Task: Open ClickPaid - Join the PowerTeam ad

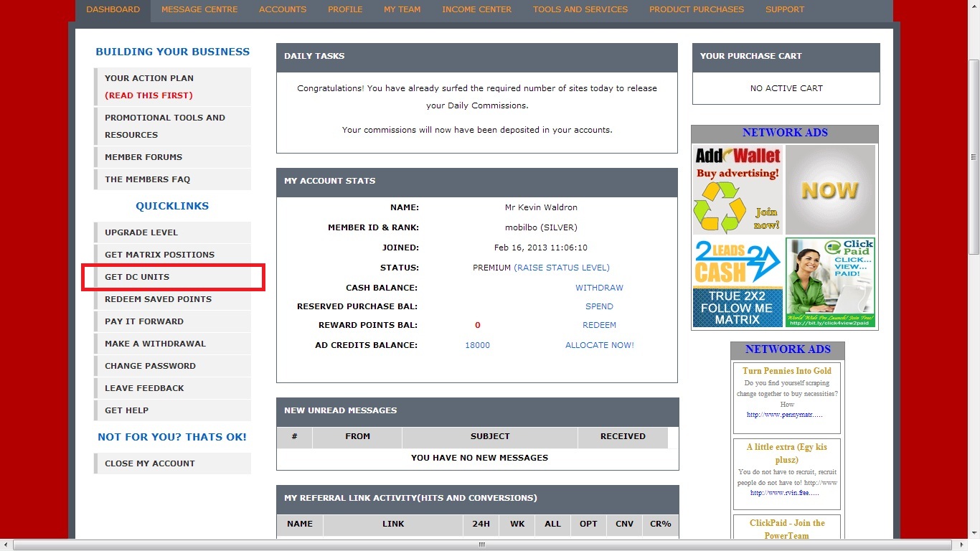Action: (x=787, y=529)
